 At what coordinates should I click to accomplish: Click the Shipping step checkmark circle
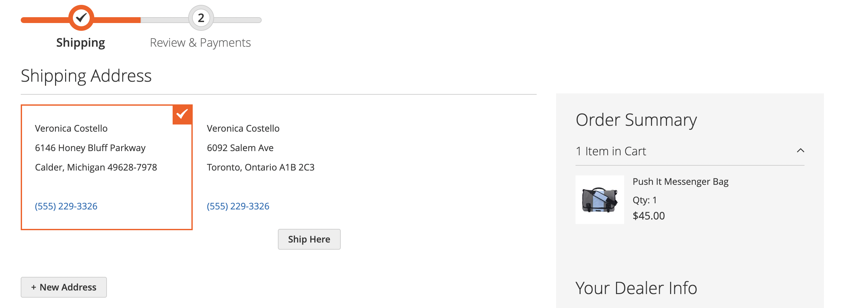(x=81, y=18)
